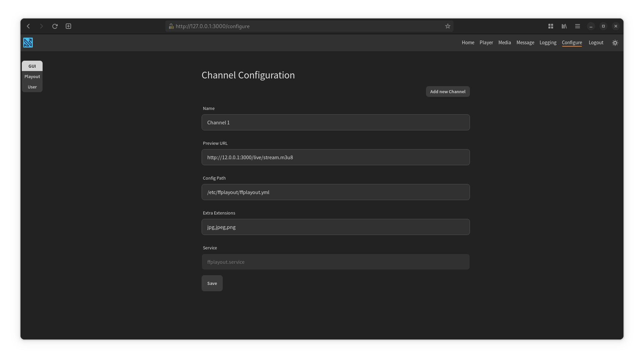Open the Logging page
Viewport: 644px width, 362px height.
pos(548,43)
